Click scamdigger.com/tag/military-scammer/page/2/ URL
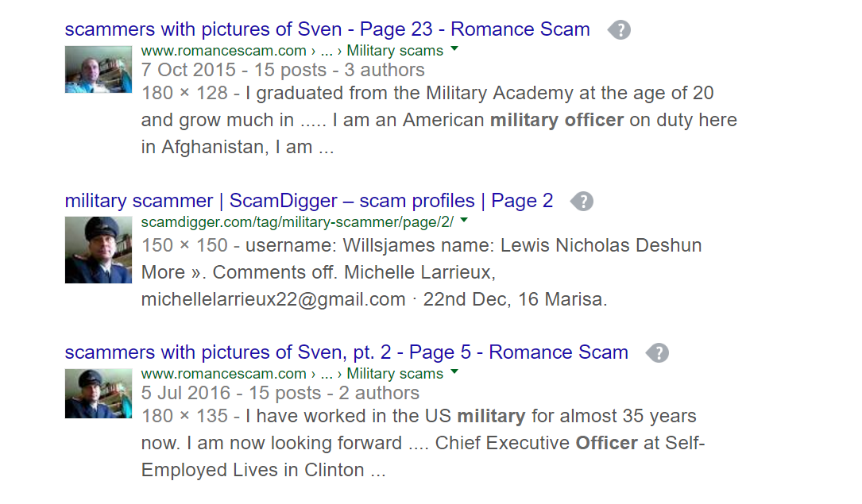862x504 pixels. pyautogui.click(x=296, y=221)
